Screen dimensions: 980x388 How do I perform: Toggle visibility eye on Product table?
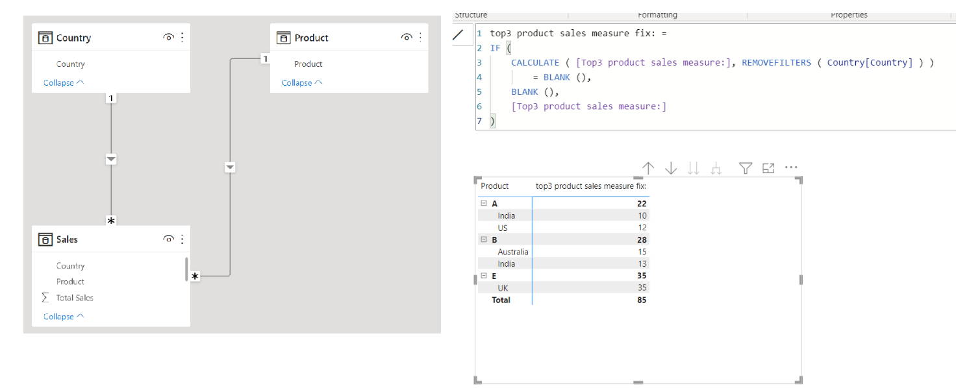tap(407, 38)
